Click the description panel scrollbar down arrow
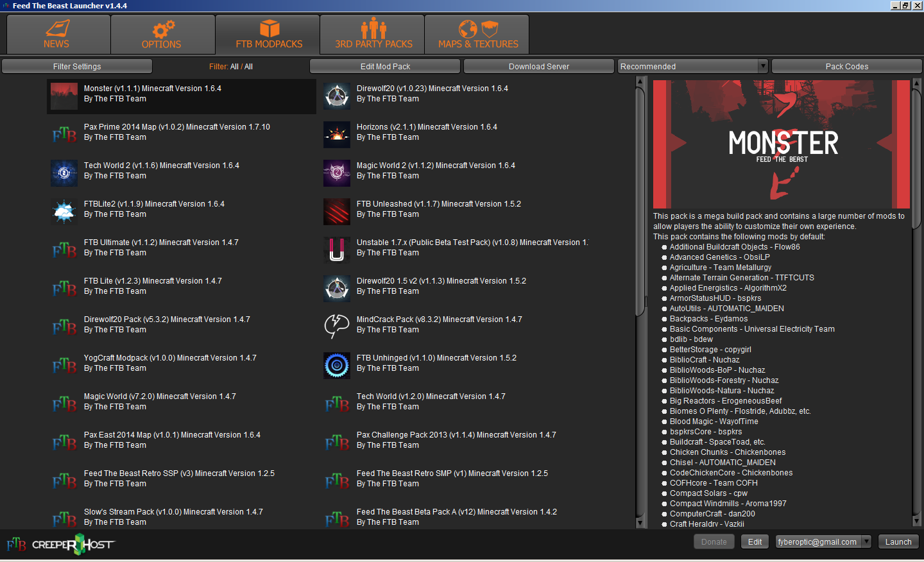The image size is (924, 562). (x=916, y=521)
